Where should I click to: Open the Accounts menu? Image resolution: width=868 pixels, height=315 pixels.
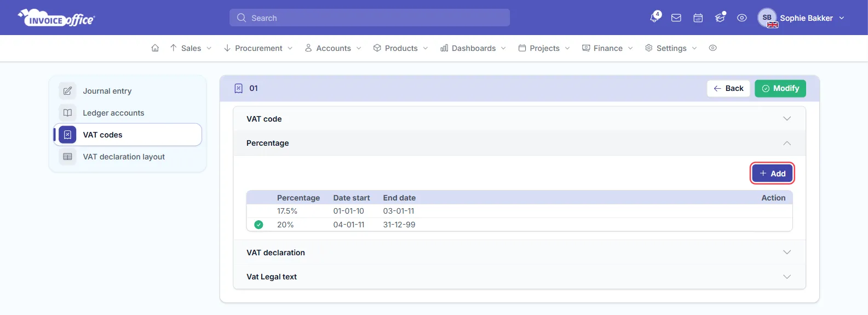pyautogui.click(x=333, y=48)
